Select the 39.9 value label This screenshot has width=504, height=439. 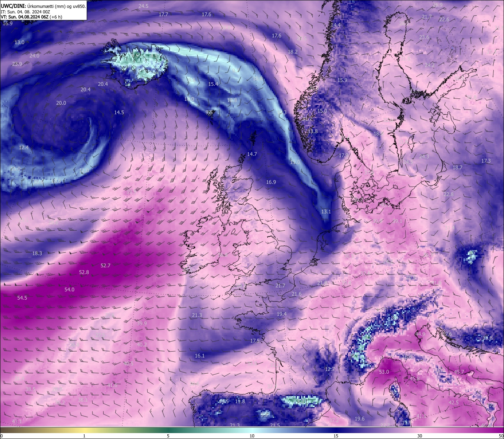coord(142,323)
